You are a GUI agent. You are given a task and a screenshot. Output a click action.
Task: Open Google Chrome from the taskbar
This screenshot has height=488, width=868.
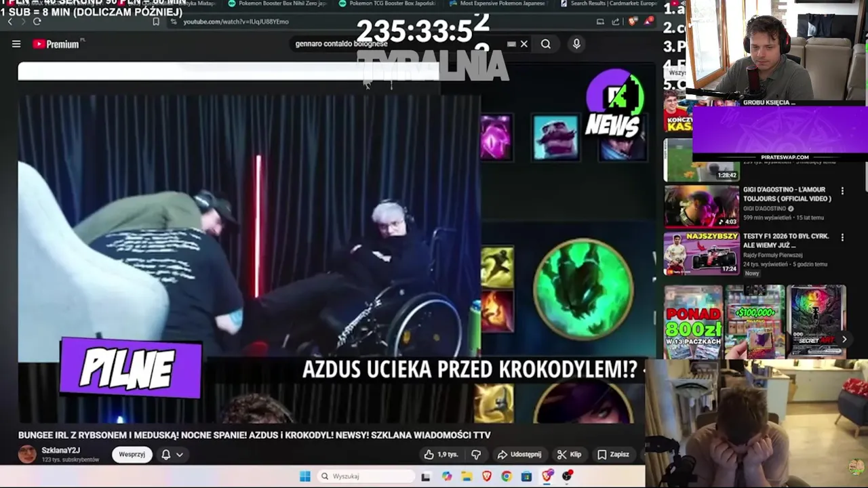pos(506,476)
